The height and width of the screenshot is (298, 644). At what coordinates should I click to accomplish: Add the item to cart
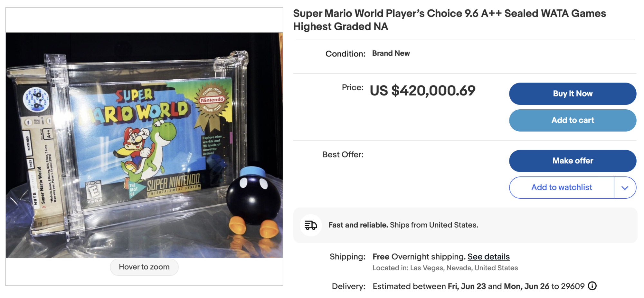(572, 120)
